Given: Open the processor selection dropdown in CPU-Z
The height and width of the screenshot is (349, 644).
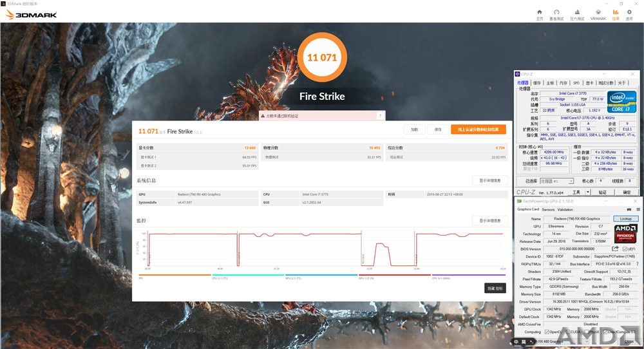Looking at the screenshot, I should tap(556, 181).
